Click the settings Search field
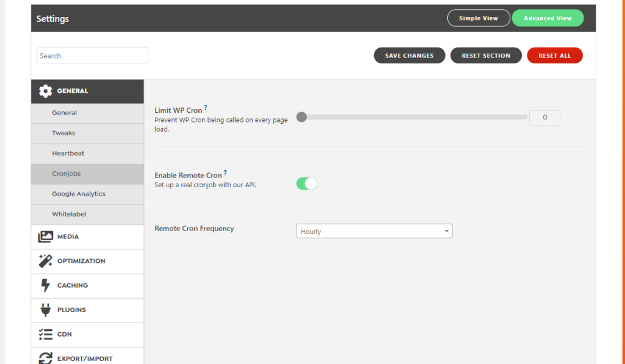Image resolution: width=625 pixels, height=364 pixels. (x=93, y=55)
